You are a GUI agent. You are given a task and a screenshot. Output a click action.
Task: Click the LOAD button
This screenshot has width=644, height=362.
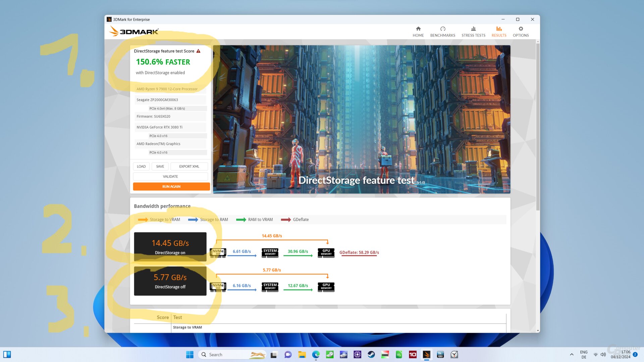(x=141, y=166)
